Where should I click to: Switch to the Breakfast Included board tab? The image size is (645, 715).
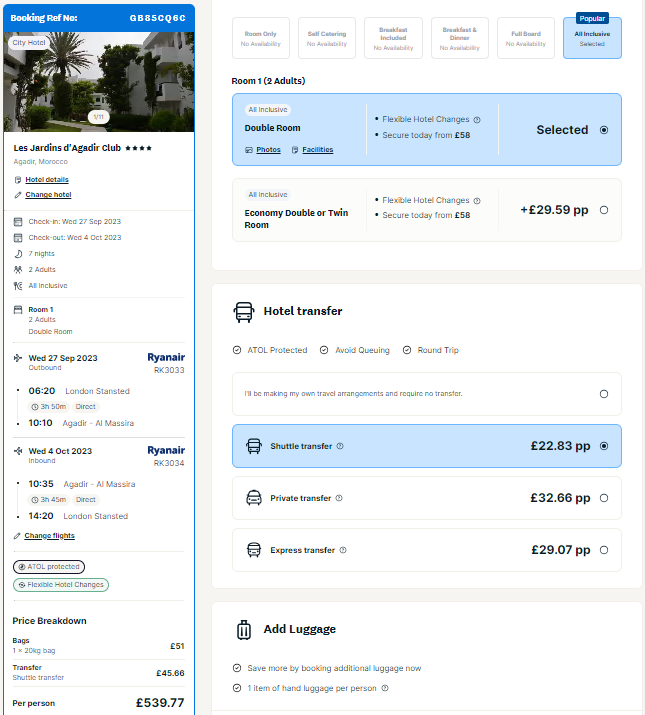393,38
